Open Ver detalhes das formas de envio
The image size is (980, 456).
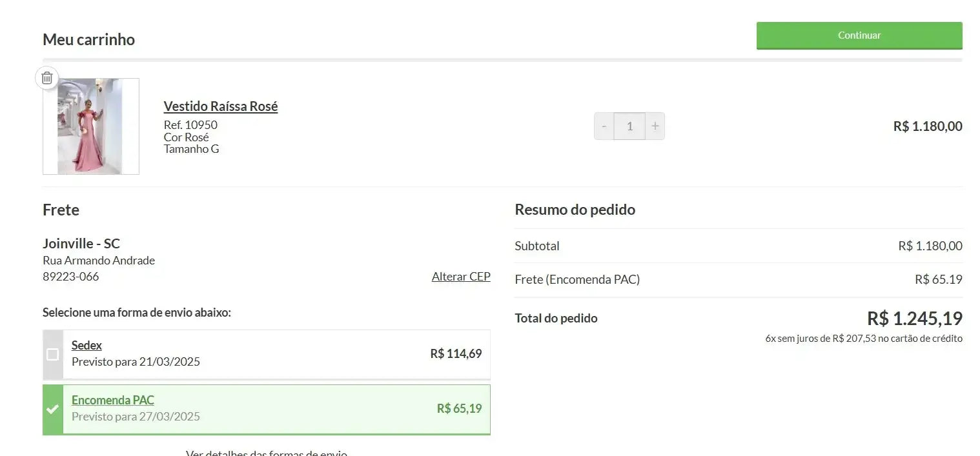267,452
